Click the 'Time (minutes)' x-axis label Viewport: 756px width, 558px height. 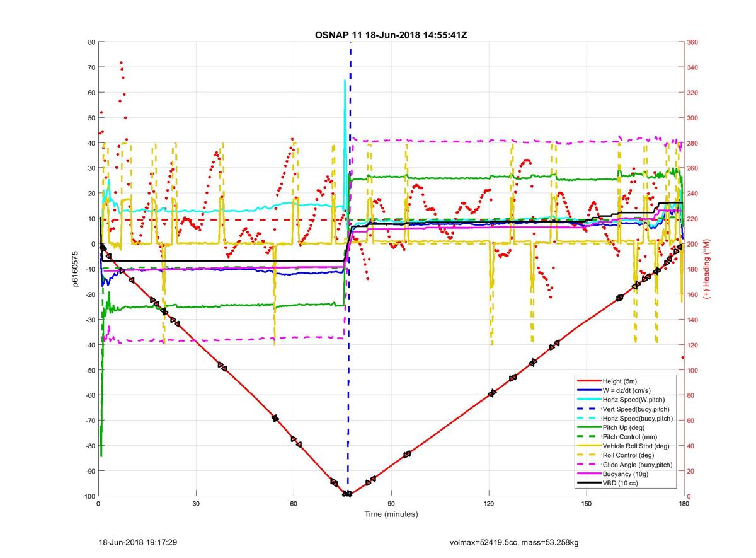click(391, 514)
